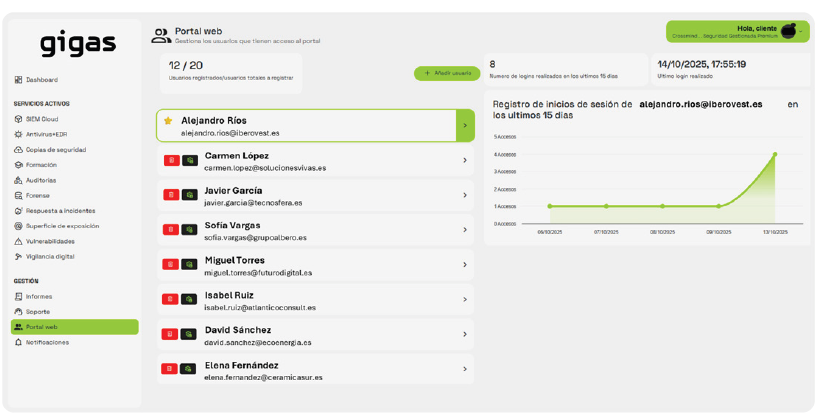817x416 pixels.
Task: Open Dashboard from the sidebar
Action: click(41, 80)
